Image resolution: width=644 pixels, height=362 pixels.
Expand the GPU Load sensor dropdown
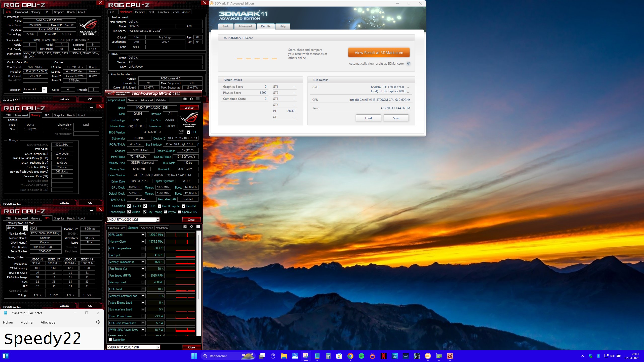[x=143, y=289]
